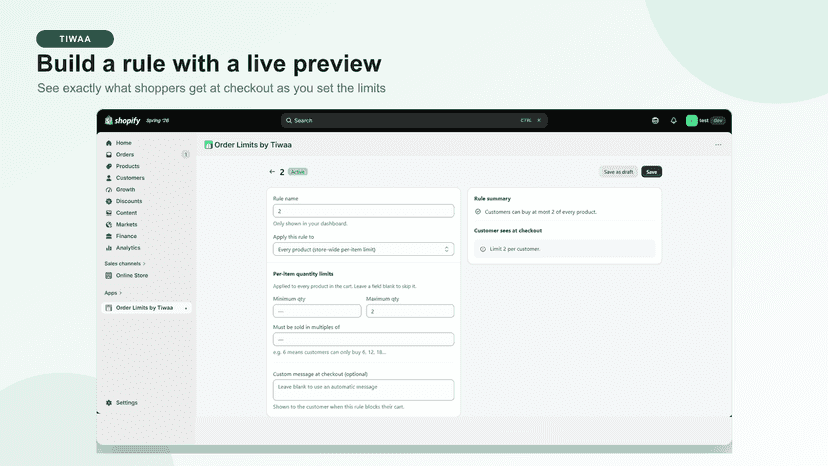The image size is (828, 466).
Task: Click the Online Store icon
Action: coord(109,275)
